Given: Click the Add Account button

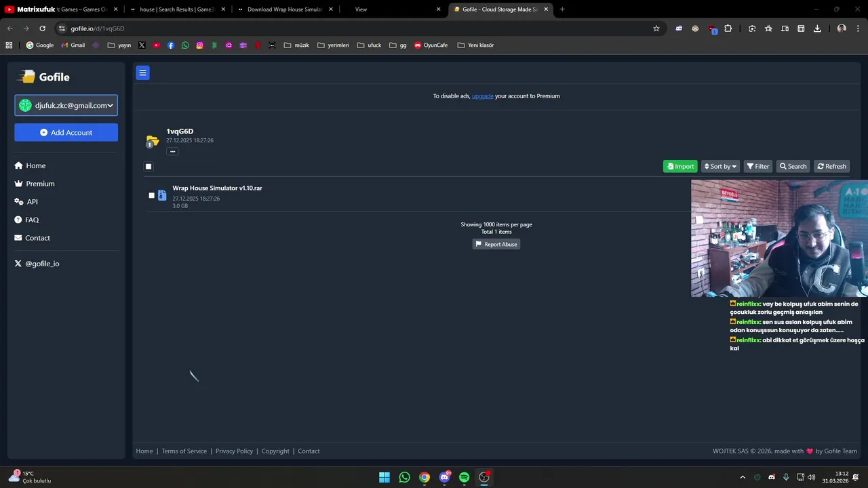Looking at the screenshot, I should click(66, 132).
